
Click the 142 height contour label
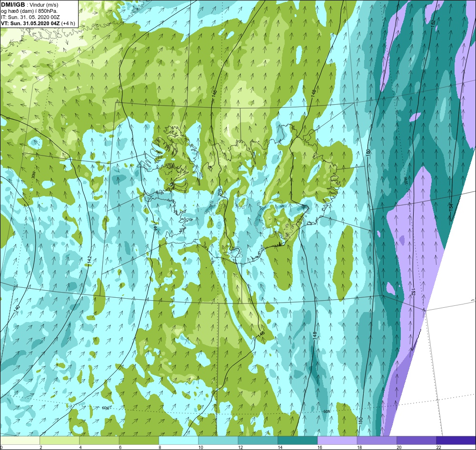pos(89,260)
